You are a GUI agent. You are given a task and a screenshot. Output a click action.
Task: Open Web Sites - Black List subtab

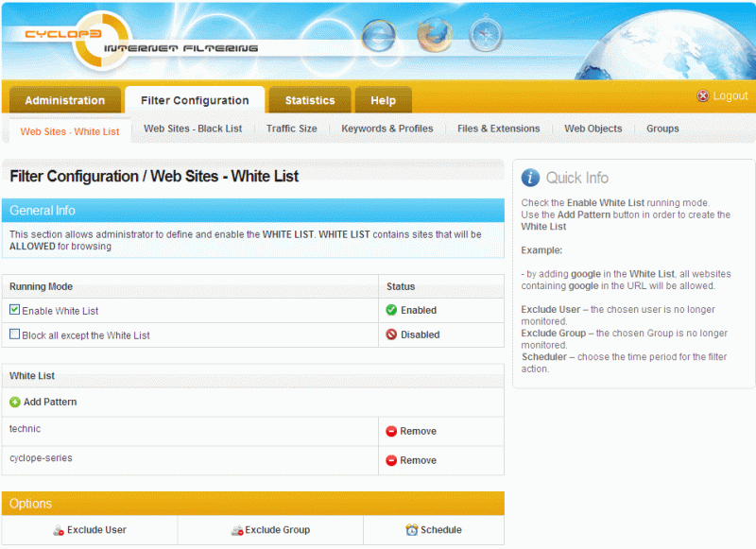[x=193, y=129]
